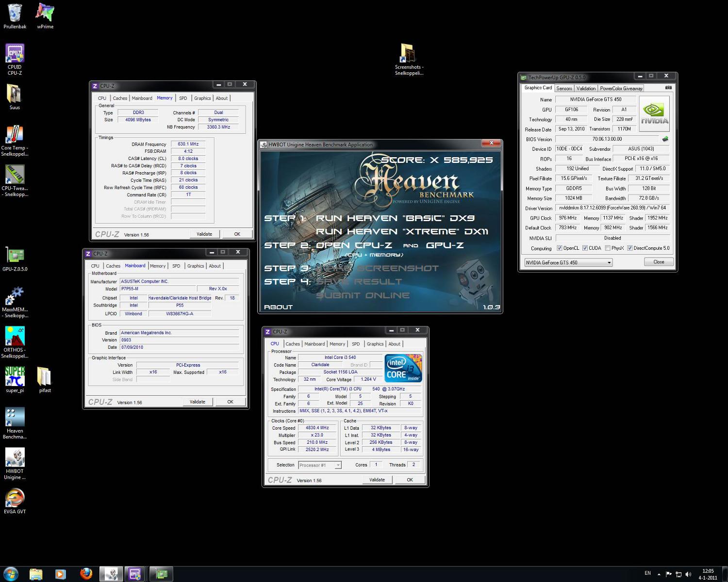728x582 pixels.
Task: Open the PowerColor Giveaway tab
Action: click(x=621, y=88)
